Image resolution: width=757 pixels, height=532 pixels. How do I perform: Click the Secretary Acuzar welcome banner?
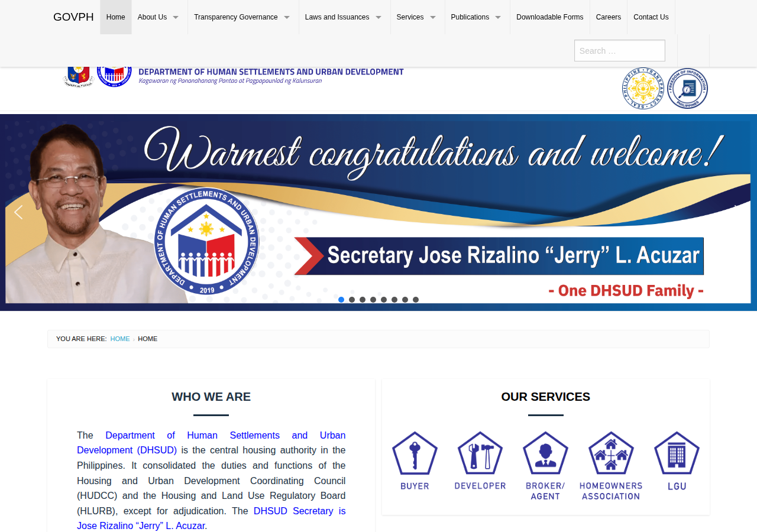tap(378, 212)
